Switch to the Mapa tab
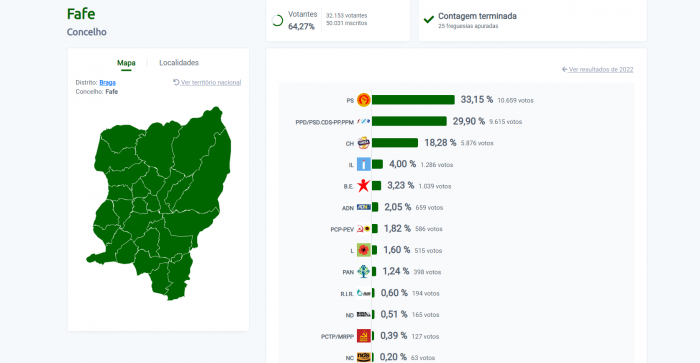The width and height of the screenshot is (700, 363). click(x=126, y=63)
